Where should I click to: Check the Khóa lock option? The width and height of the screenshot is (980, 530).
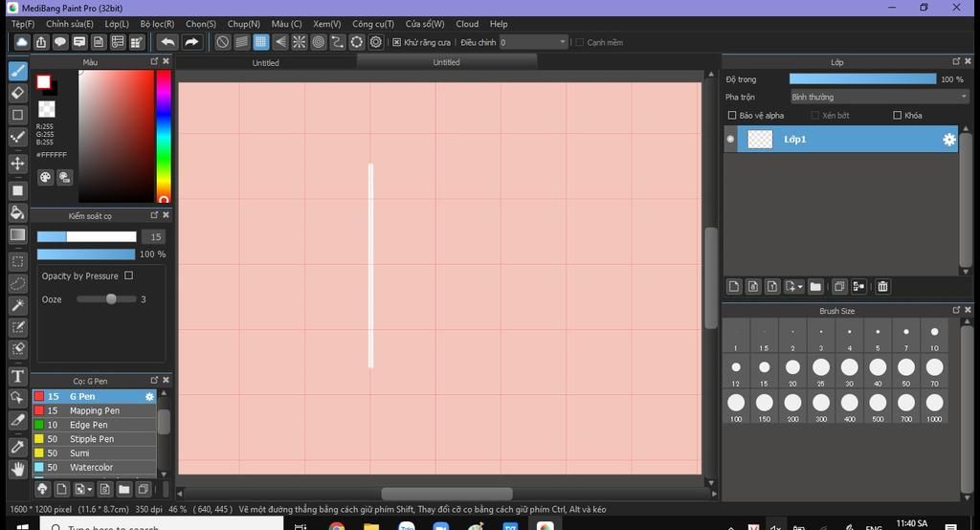(897, 115)
